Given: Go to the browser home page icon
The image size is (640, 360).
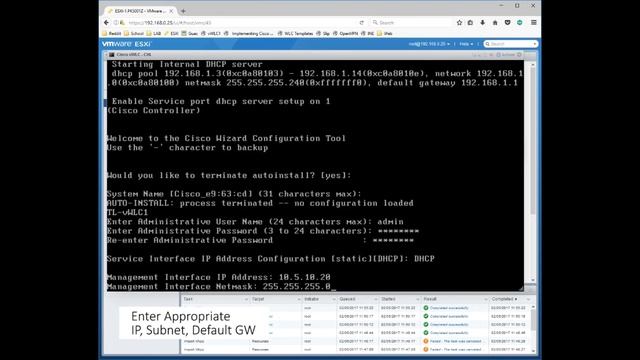Looking at the screenshot, I should coord(495,23).
